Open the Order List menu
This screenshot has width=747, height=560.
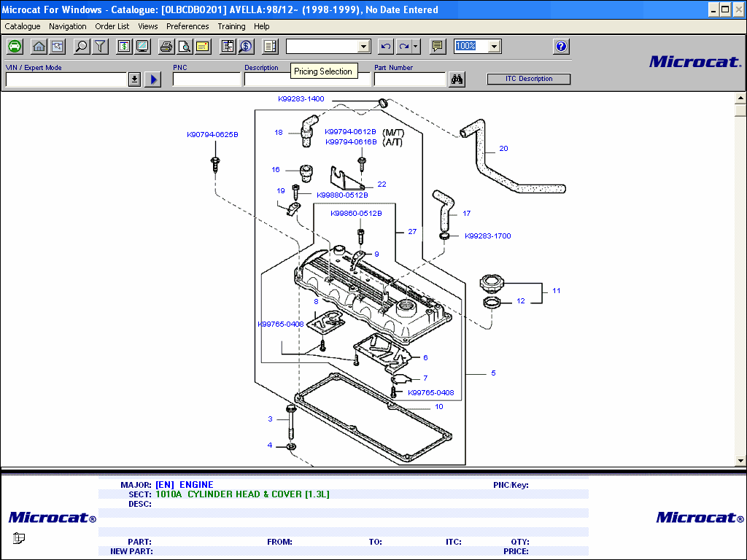click(112, 26)
